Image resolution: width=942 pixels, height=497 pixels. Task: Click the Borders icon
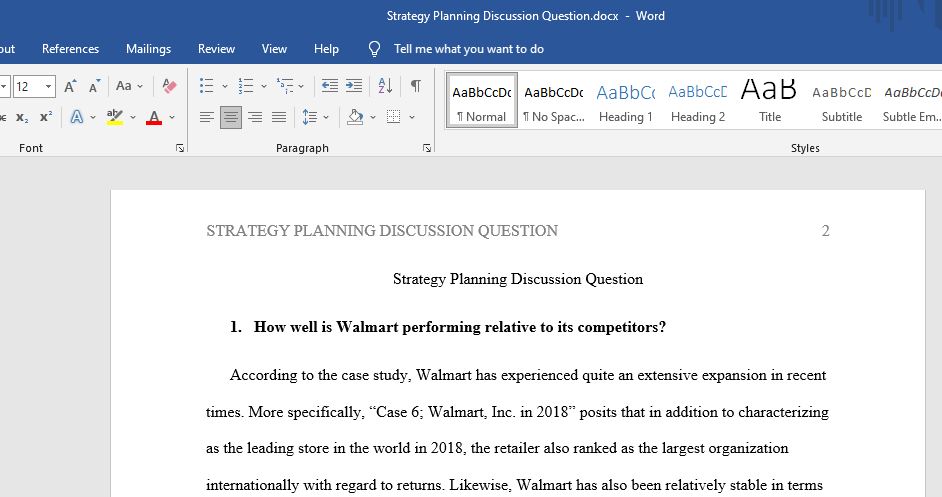coord(394,117)
